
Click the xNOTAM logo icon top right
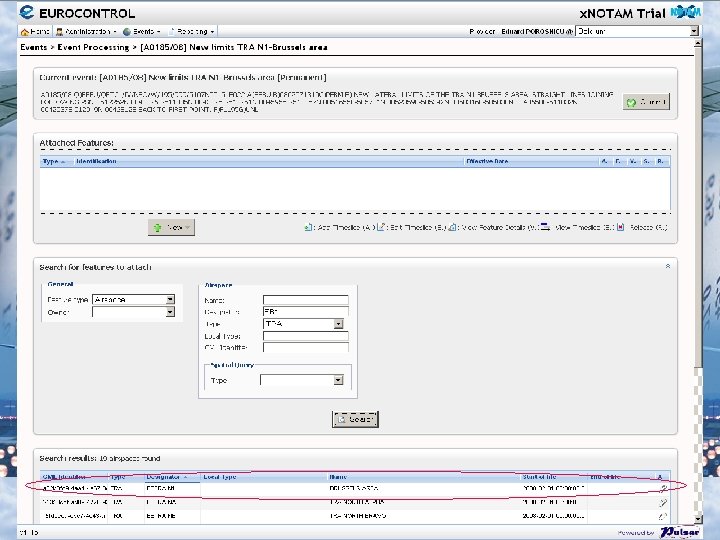(685, 11)
